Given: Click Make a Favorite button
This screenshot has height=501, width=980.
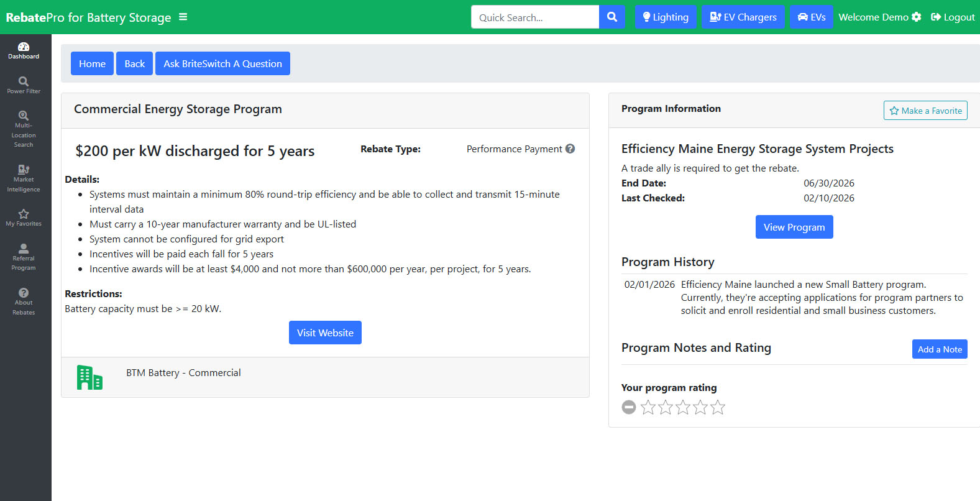Looking at the screenshot, I should 925,111.
